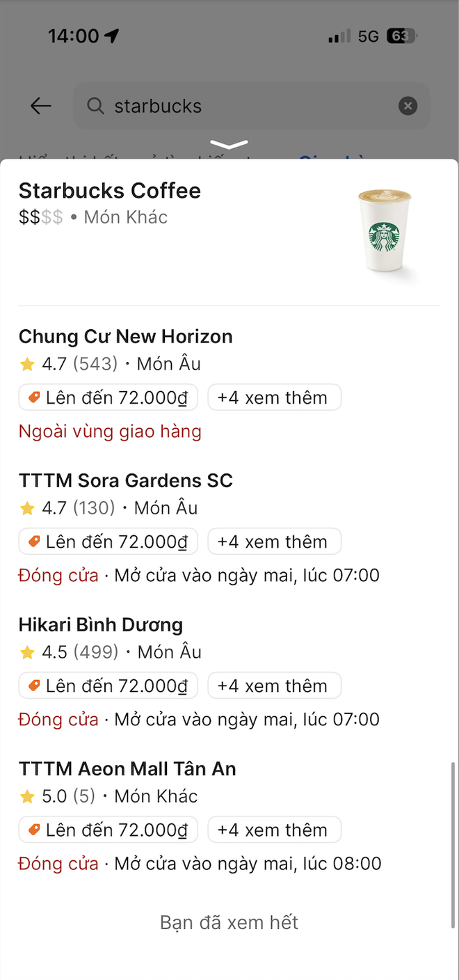Tap Hikari Bình Dương promo tag
The width and height of the screenshot is (459, 980).
[x=108, y=686]
